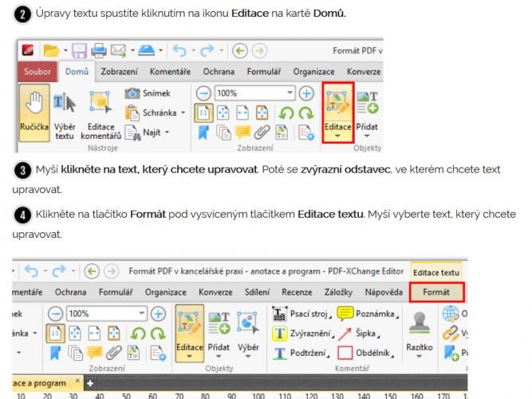
Task: Click the Editace textu context tab header
Action: tap(436, 272)
